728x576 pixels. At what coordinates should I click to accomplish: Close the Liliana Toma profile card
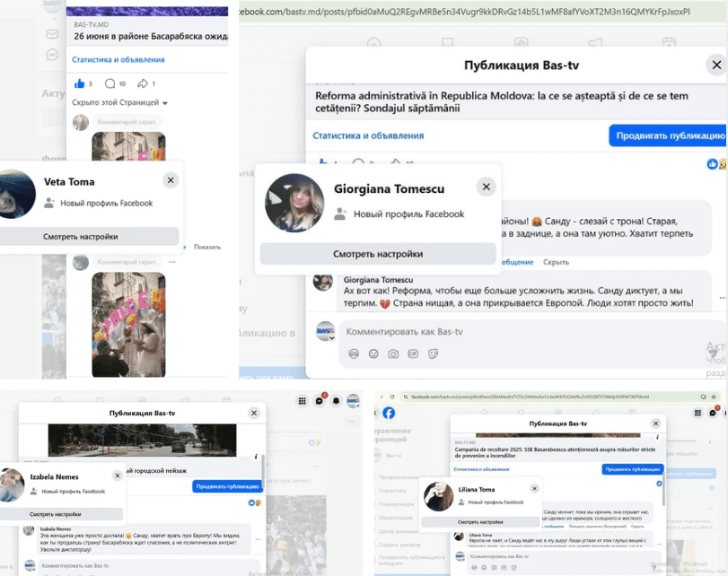[534, 488]
